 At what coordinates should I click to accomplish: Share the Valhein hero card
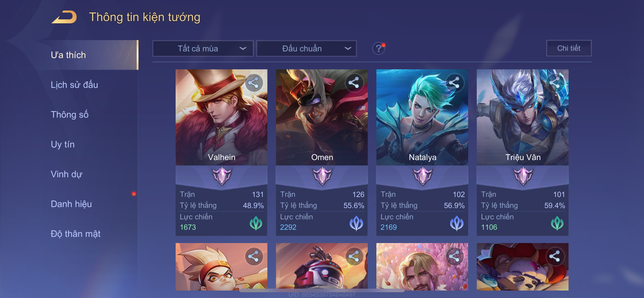254,83
